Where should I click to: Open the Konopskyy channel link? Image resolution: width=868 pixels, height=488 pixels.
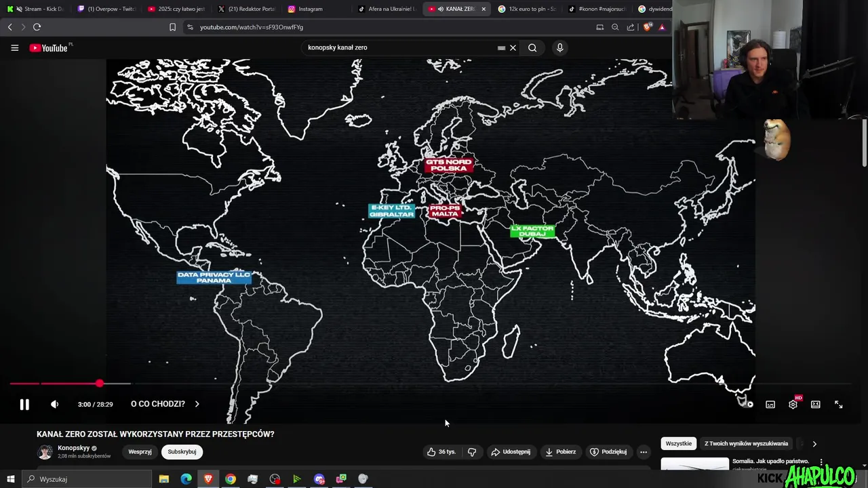(x=74, y=448)
